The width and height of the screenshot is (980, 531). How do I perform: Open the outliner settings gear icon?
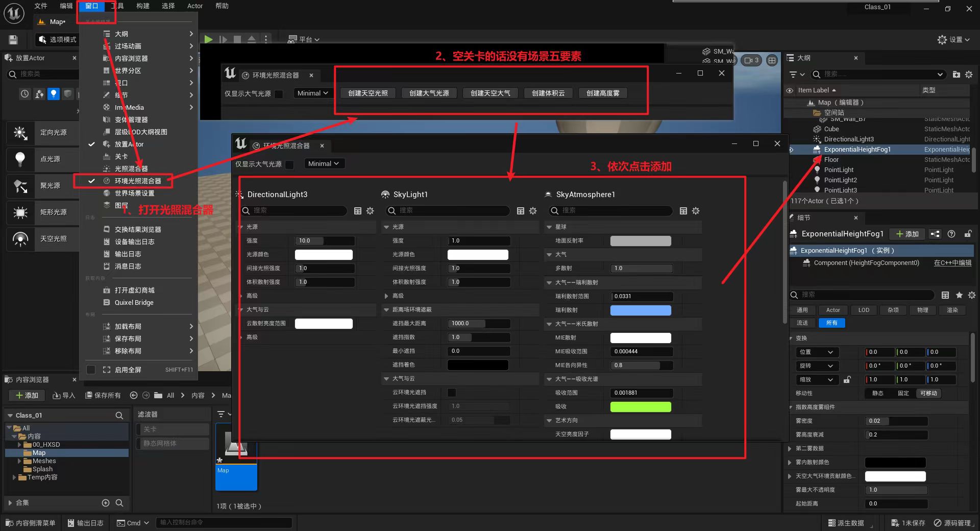pyautogui.click(x=969, y=75)
